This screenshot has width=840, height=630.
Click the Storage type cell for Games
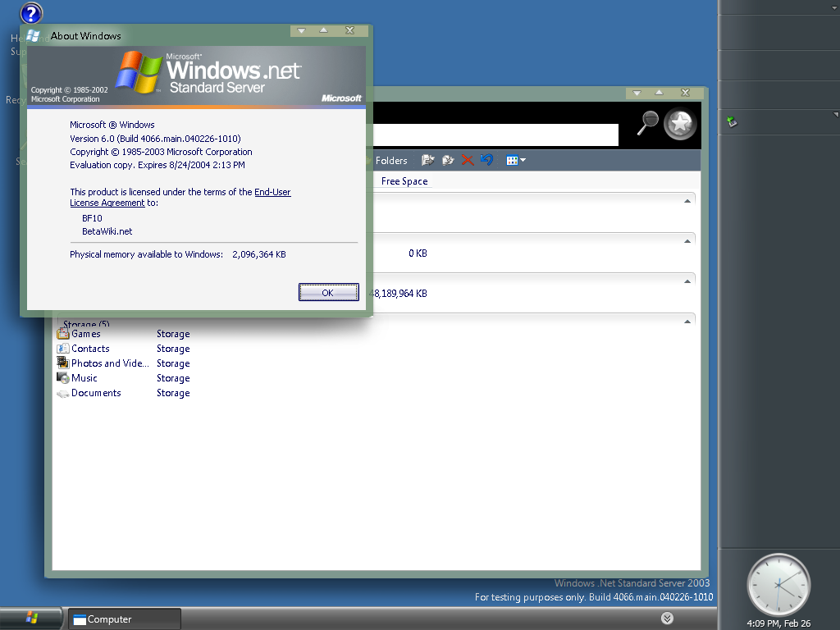[173, 334]
